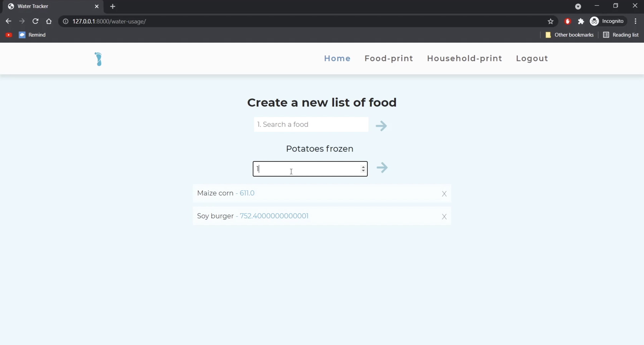
Task: Delete Soy burger item with X
Action: click(x=444, y=217)
